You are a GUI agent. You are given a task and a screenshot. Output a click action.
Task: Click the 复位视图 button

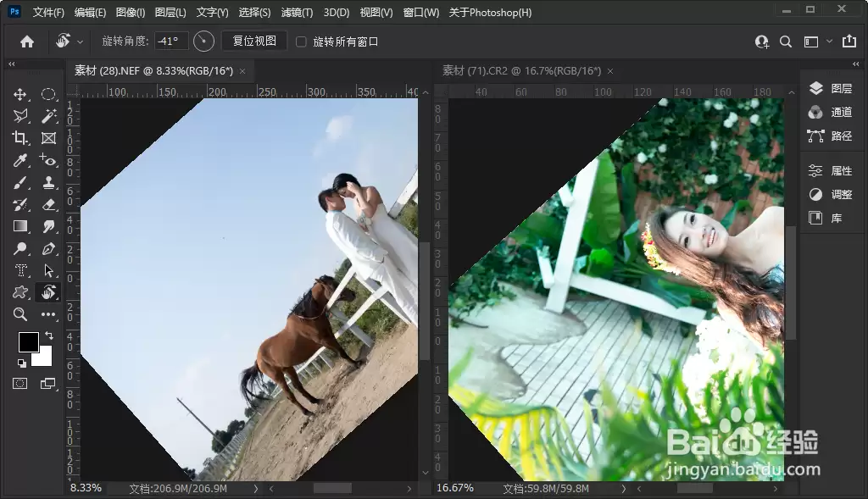[x=254, y=41]
